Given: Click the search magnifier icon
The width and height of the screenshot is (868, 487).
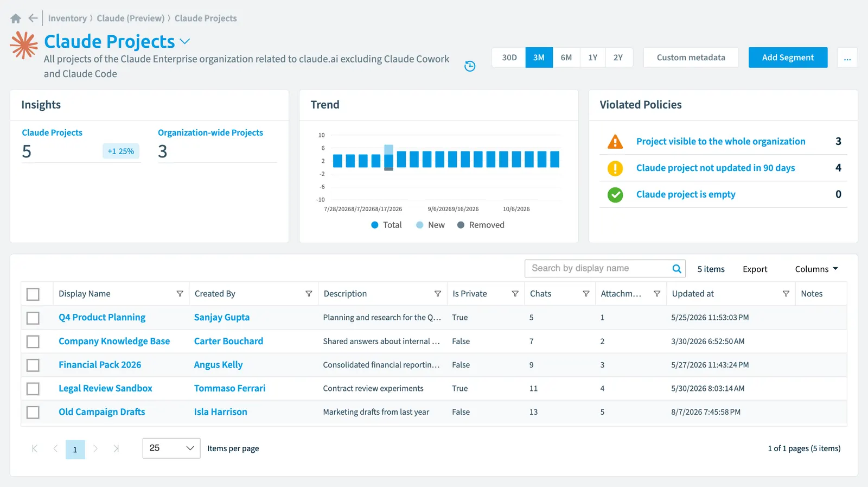Looking at the screenshot, I should coord(676,269).
